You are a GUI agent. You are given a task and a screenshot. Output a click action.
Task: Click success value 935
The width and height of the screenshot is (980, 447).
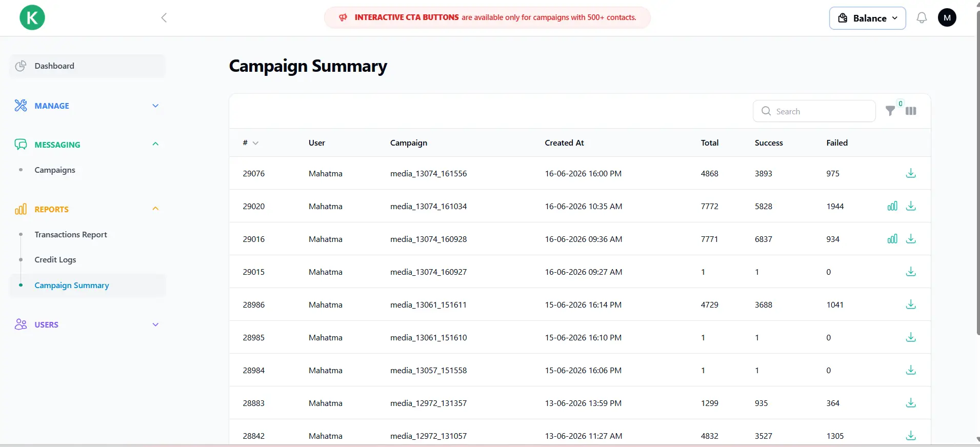click(762, 403)
